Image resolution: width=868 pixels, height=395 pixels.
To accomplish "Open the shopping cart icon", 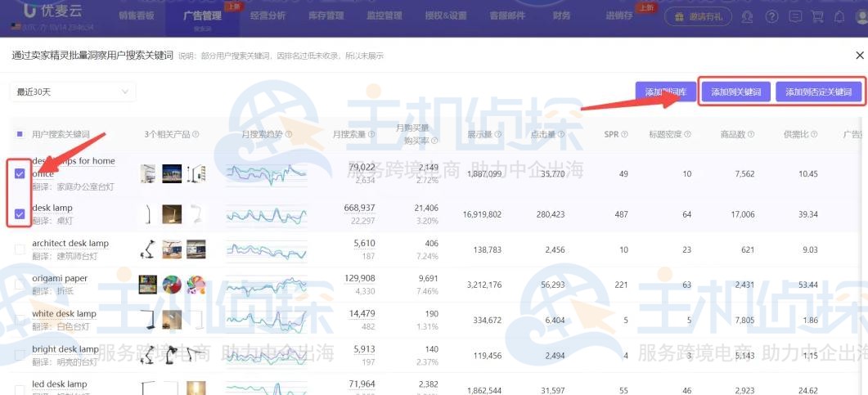I will click(817, 16).
